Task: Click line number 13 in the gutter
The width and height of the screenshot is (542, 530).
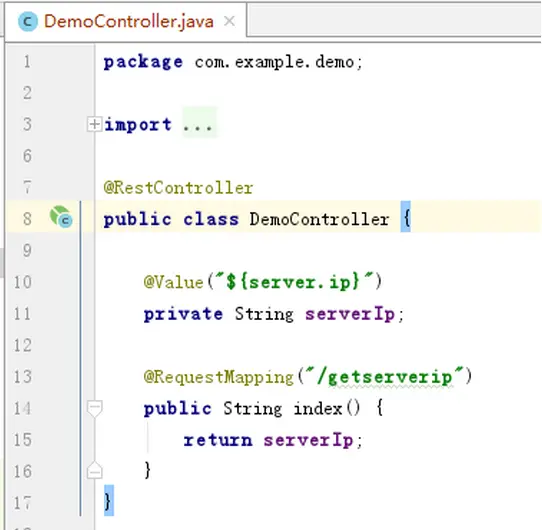Action: coord(23,376)
